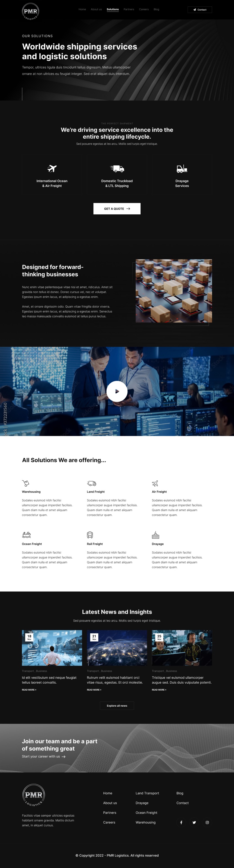The width and height of the screenshot is (234, 868).
Task: Open the Partners menu item in top navigation
Action: (129, 10)
